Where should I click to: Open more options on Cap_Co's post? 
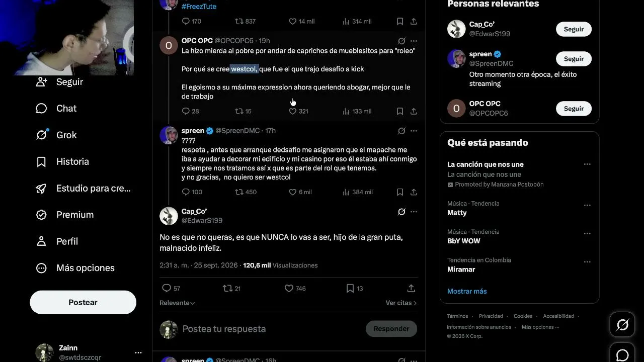click(x=414, y=212)
